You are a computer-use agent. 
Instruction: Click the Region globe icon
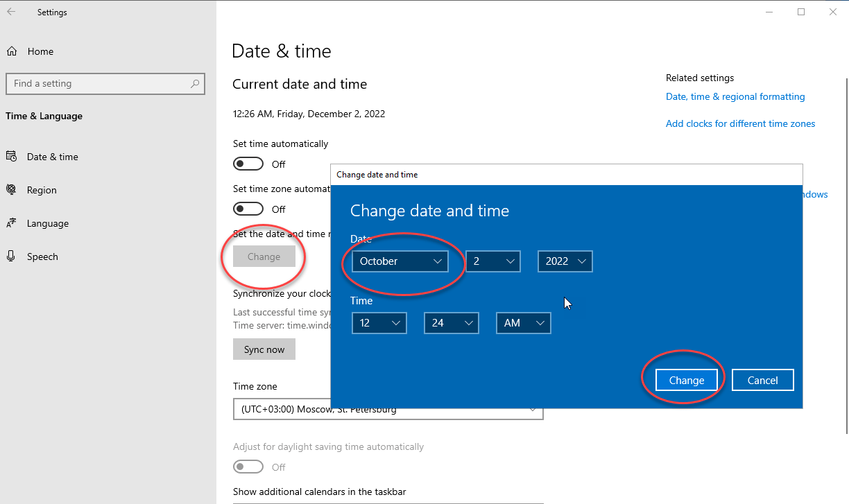pos(11,190)
